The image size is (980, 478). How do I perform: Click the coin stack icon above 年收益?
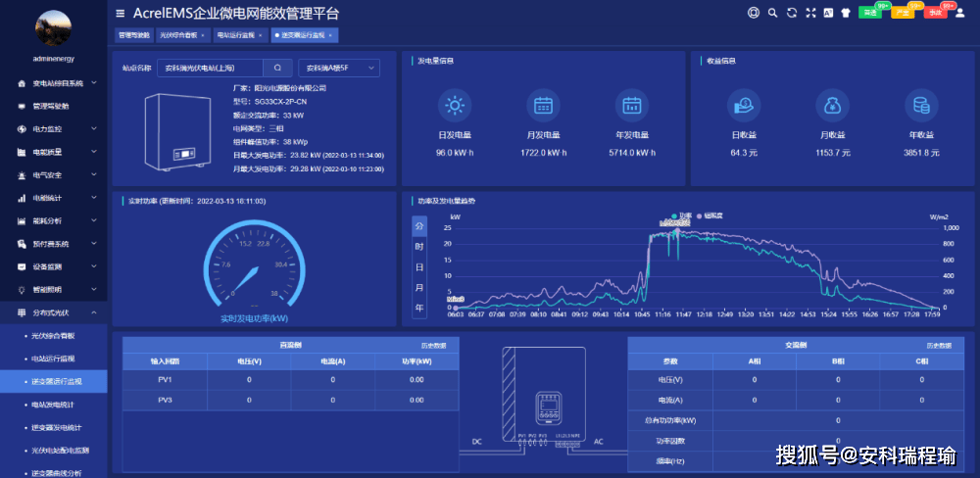pos(921,105)
